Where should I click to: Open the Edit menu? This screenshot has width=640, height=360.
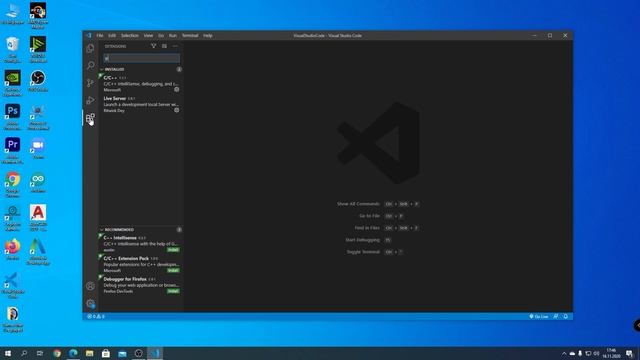point(112,36)
